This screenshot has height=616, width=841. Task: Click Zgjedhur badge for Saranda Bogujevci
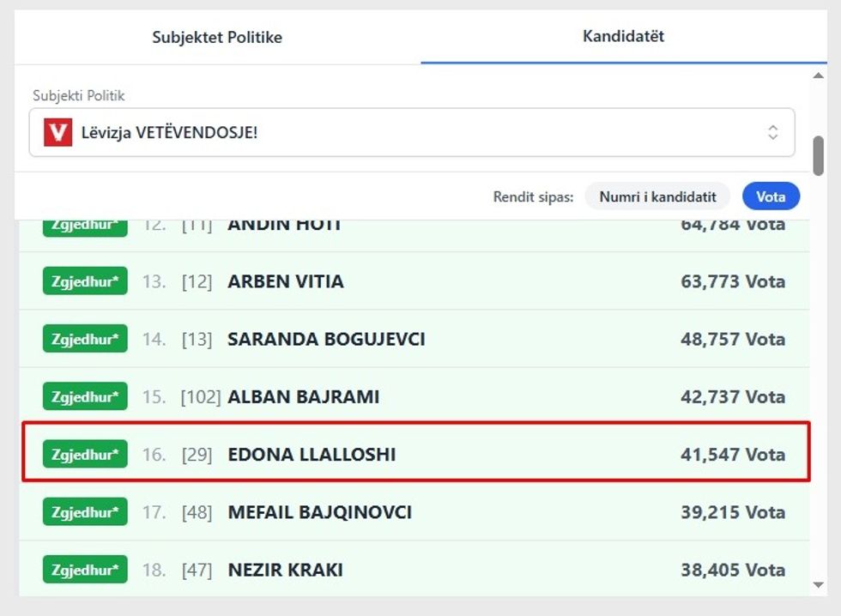pyautogui.click(x=85, y=339)
